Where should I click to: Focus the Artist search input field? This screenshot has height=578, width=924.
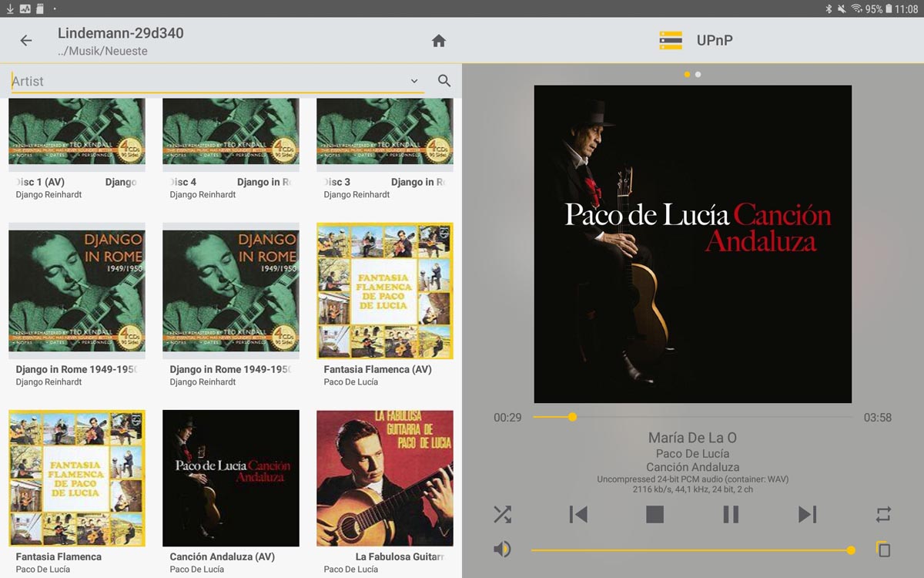pyautogui.click(x=208, y=81)
